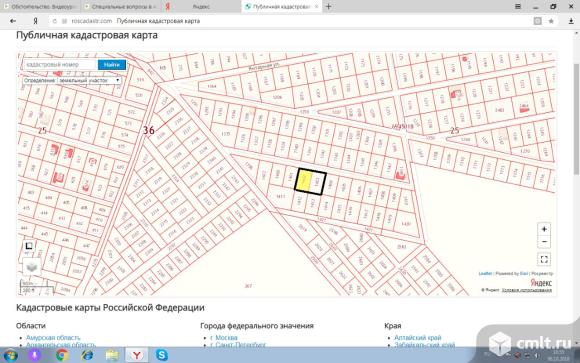Viewport: 580px width, 363px height.
Task: Close the Публичная кадастровая tab
Action: (316, 7)
